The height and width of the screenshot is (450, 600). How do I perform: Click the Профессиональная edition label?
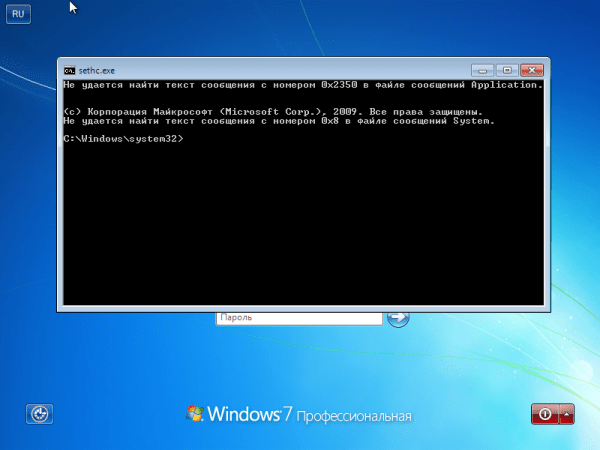[354, 416]
